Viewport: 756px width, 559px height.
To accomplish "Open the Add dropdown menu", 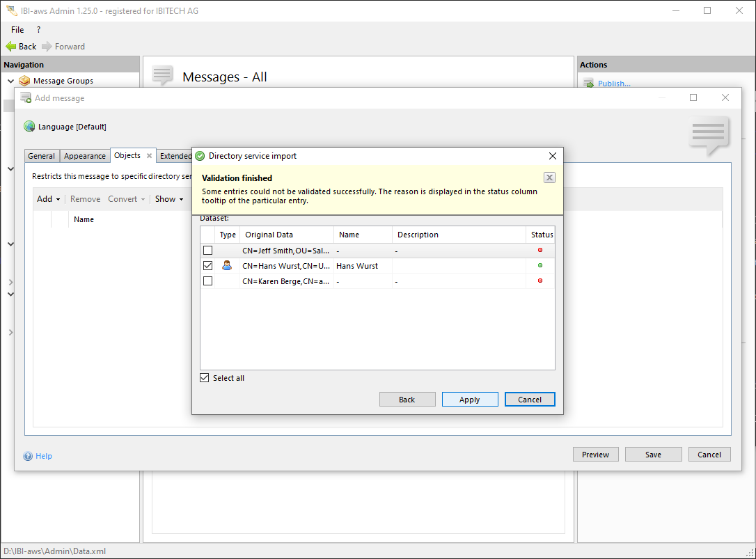I will coord(48,199).
